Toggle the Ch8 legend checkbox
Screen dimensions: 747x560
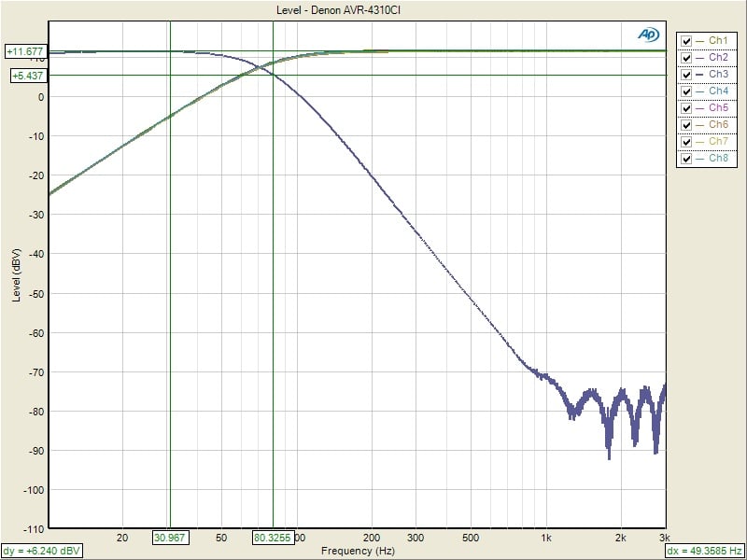[687, 159]
